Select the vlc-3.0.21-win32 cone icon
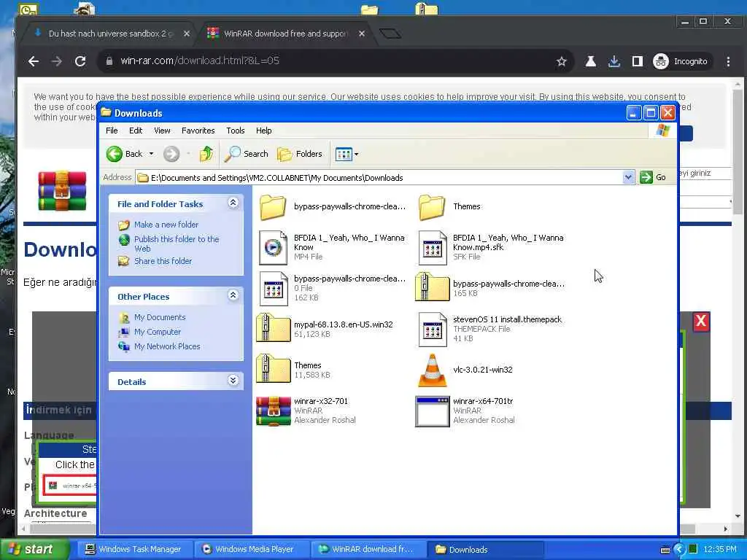Screen dimensions: 747x560 (x=432, y=370)
